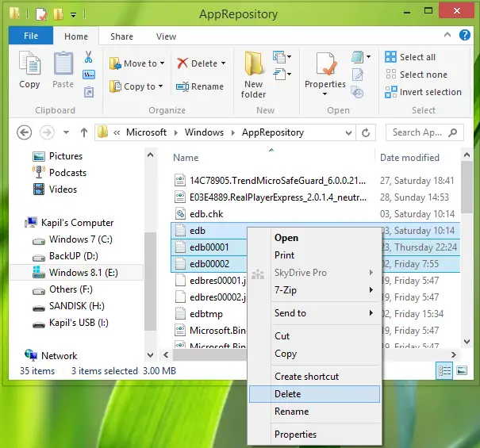The height and width of the screenshot is (448, 480).
Task: Click Invert selection in the ribbon
Action: tap(423, 92)
